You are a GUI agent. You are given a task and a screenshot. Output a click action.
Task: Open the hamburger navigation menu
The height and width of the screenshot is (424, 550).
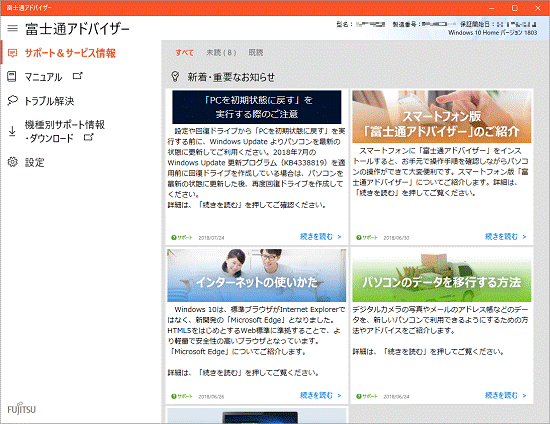point(13,28)
